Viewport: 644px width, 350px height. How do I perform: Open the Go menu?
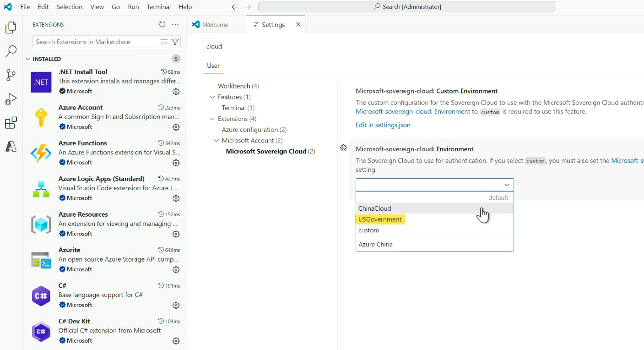tap(116, 7)
